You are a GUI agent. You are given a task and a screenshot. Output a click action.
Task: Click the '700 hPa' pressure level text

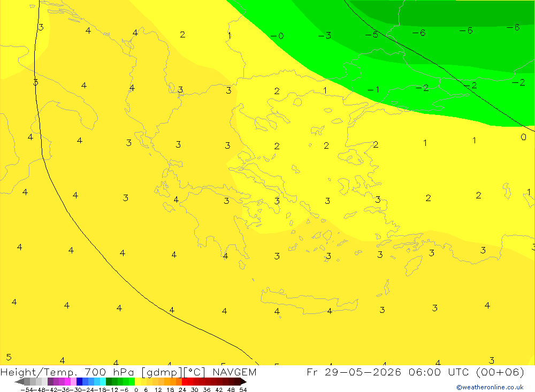[x=109, y=372]
